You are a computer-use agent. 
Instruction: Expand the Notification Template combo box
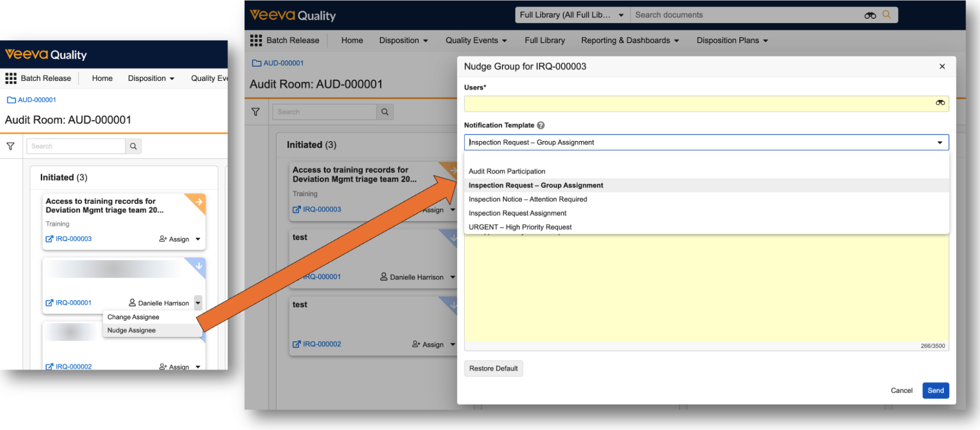939,143
